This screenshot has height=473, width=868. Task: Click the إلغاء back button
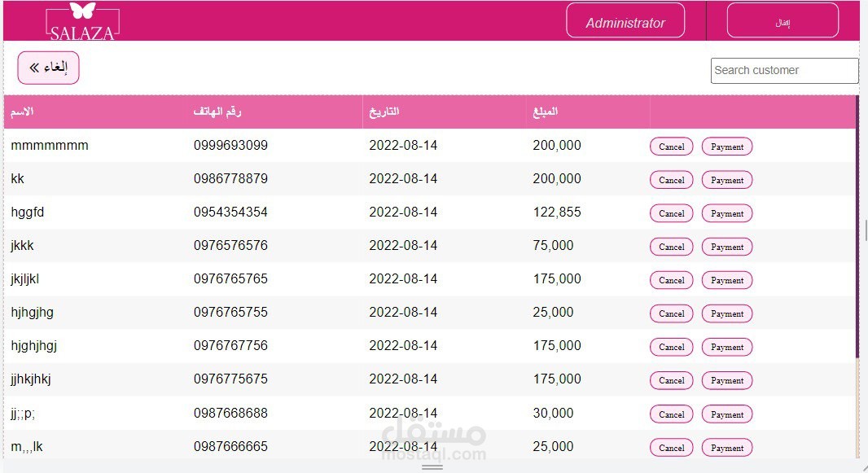pos(48,68)
